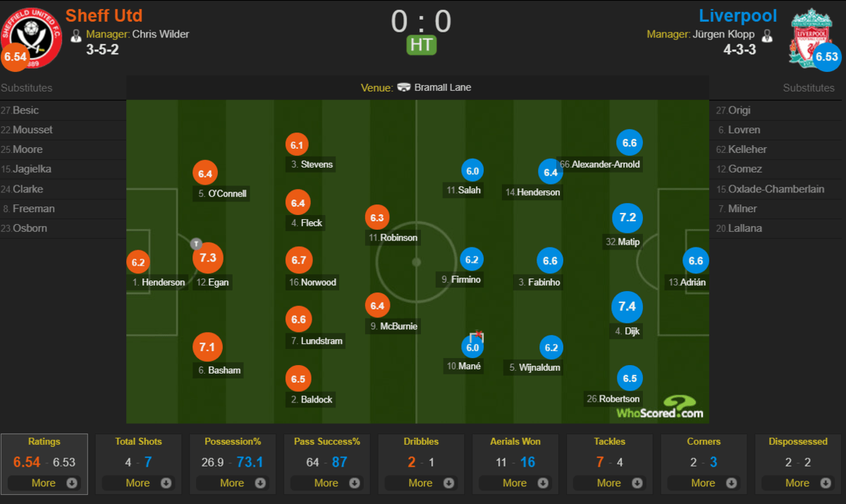Open the Liverpool team name link
This screenshot has height=504, width=846.
[738, 16]
